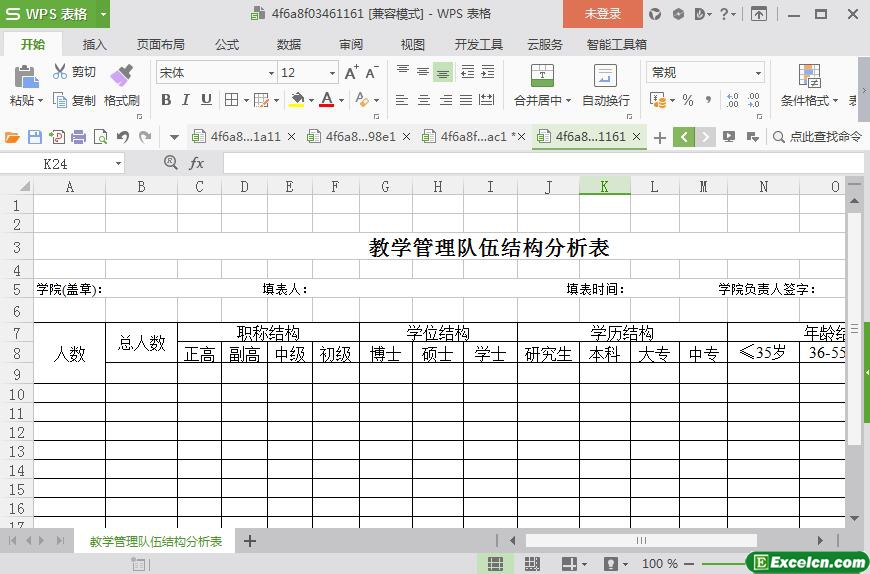
Task: Click the clear format eraser icon
Action: point(362,100)
